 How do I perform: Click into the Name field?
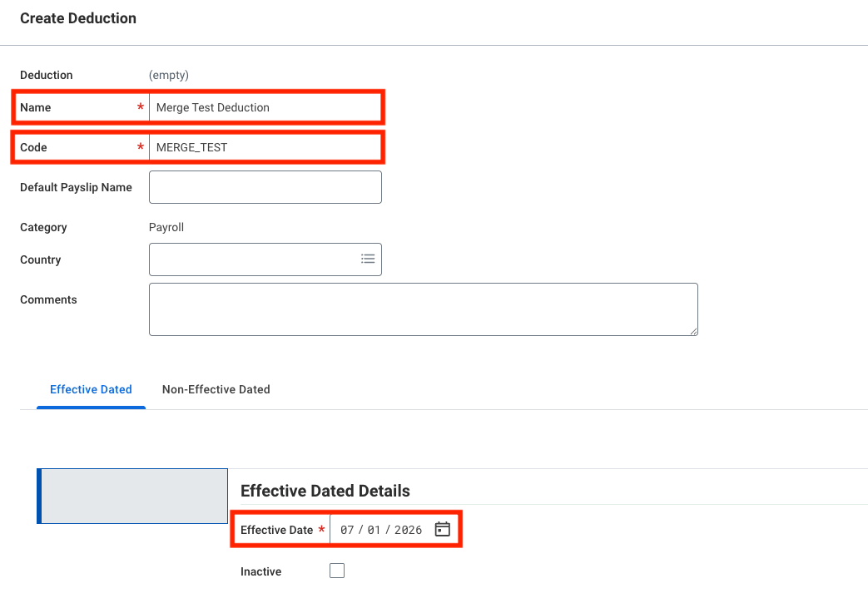click(x=265, y=107)
